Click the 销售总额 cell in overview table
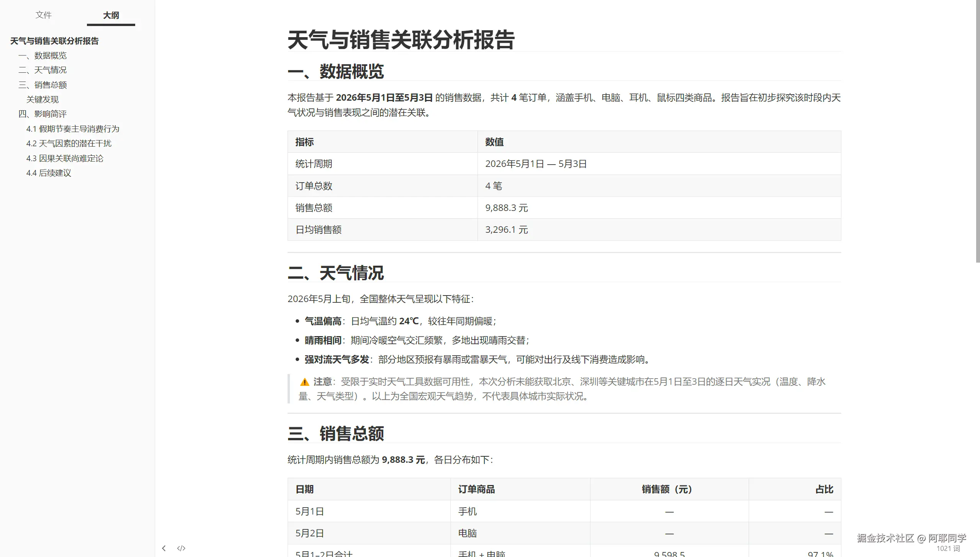The width and height of the screenshot is (980, 557). click(383, 208)
